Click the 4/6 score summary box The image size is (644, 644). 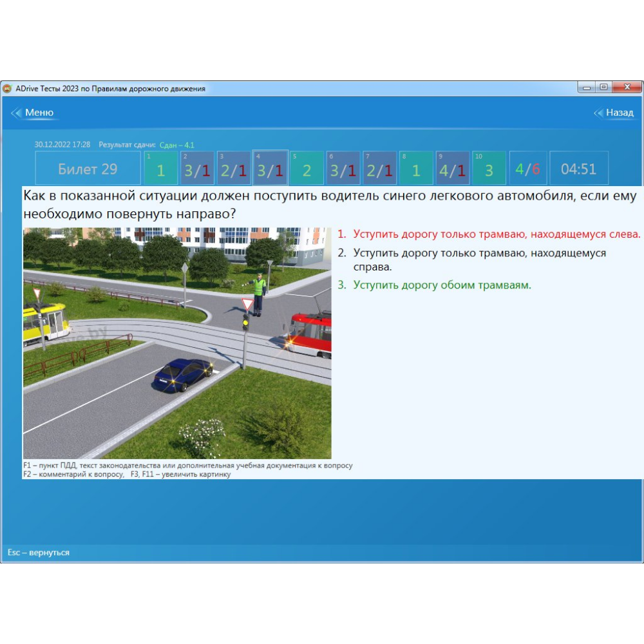[x=528, y=168]
